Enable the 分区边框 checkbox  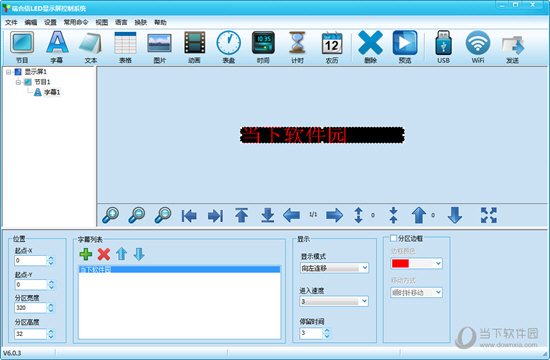394,238
